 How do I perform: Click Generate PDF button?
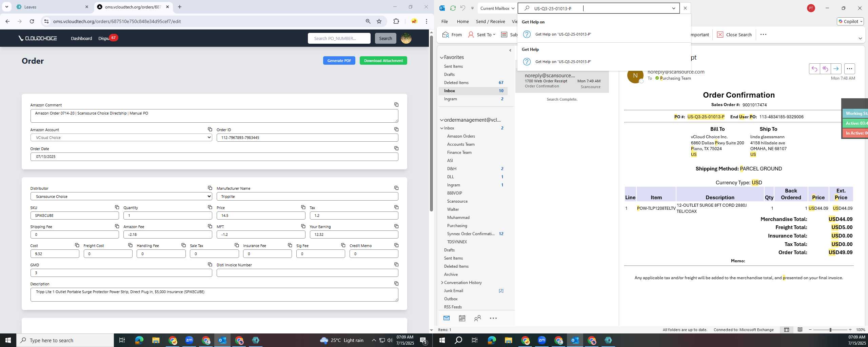pos(339,61)
